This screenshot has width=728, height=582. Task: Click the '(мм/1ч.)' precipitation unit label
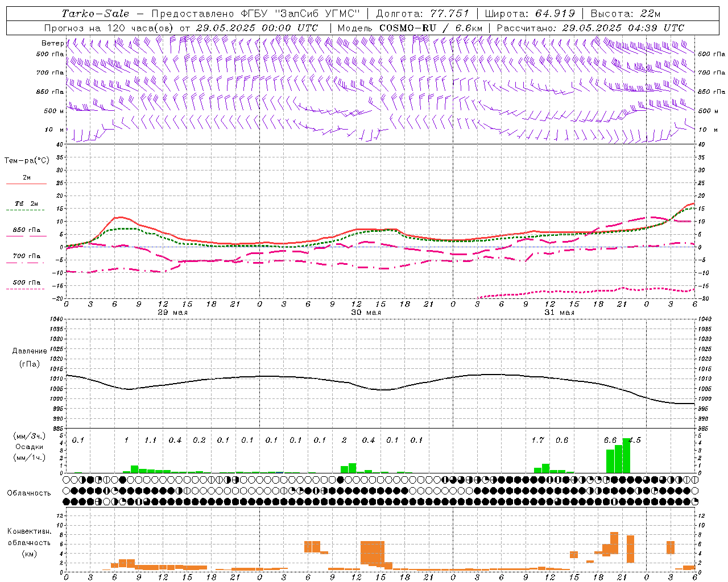[30, 458]
